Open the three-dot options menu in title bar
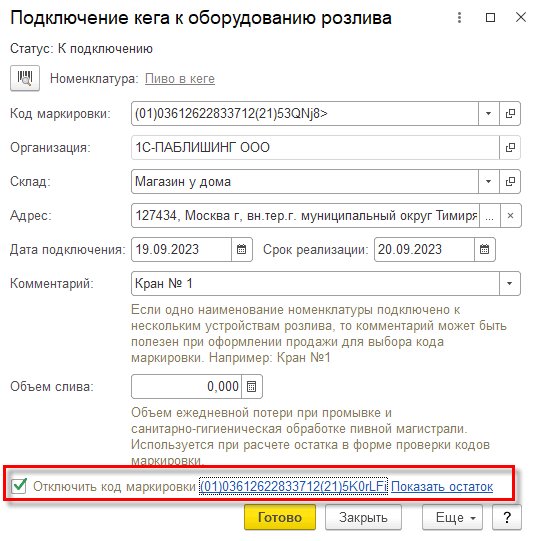The image size is (538, 541). (x=459, y=18)
